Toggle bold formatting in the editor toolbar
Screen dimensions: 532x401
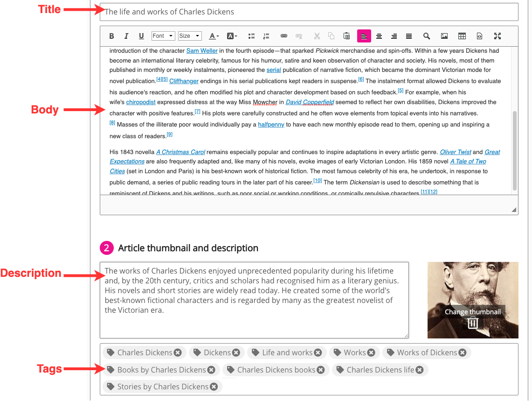point(111,36)
